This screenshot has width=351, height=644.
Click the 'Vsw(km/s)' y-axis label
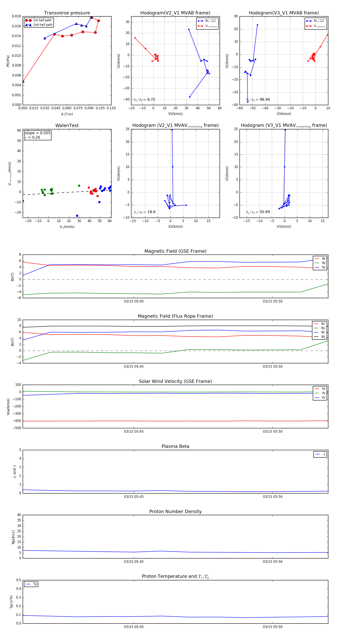(8, 407)
